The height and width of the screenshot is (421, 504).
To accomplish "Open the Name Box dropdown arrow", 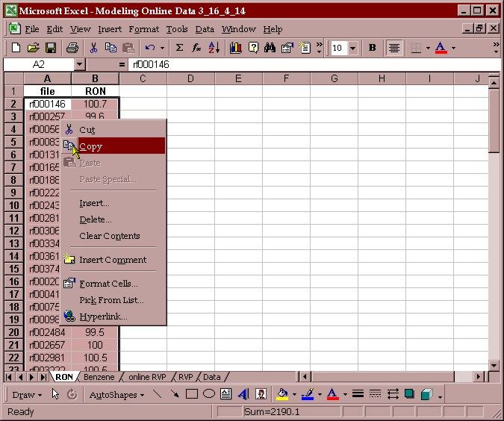I will tap(79, 65).
